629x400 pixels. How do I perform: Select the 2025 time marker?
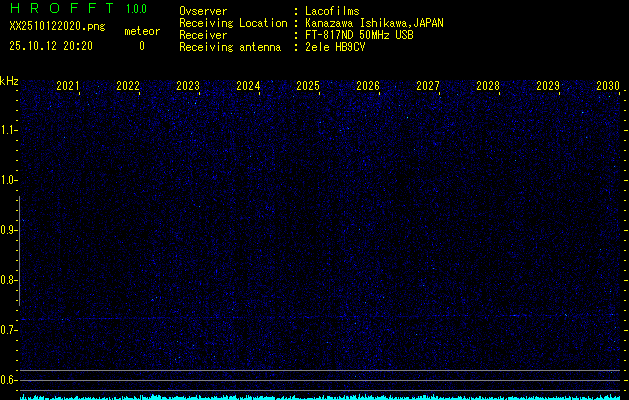(x=308, y=86)
